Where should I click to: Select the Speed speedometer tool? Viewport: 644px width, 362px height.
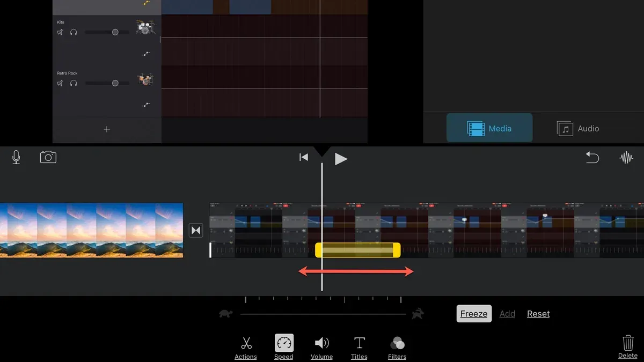click(284, 348)
